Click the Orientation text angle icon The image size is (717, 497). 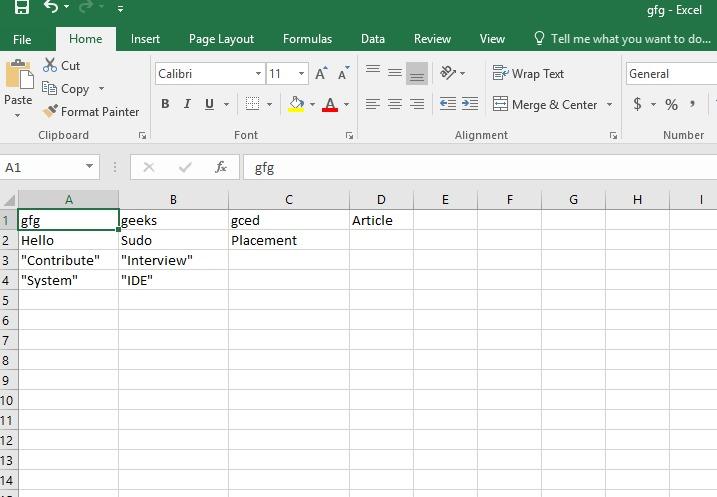pos(448,73)
